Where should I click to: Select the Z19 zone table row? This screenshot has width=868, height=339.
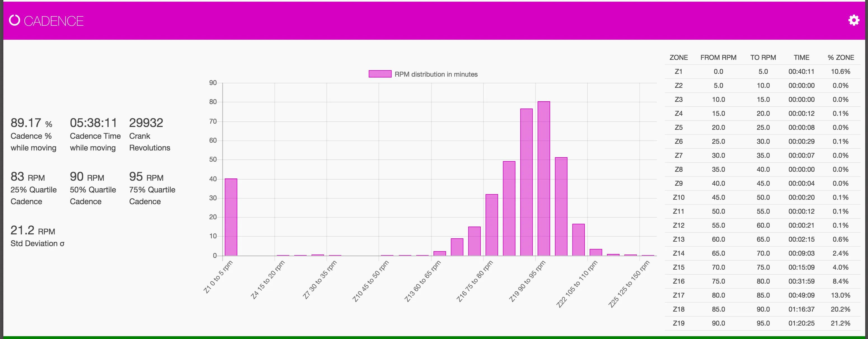[678, 323]
